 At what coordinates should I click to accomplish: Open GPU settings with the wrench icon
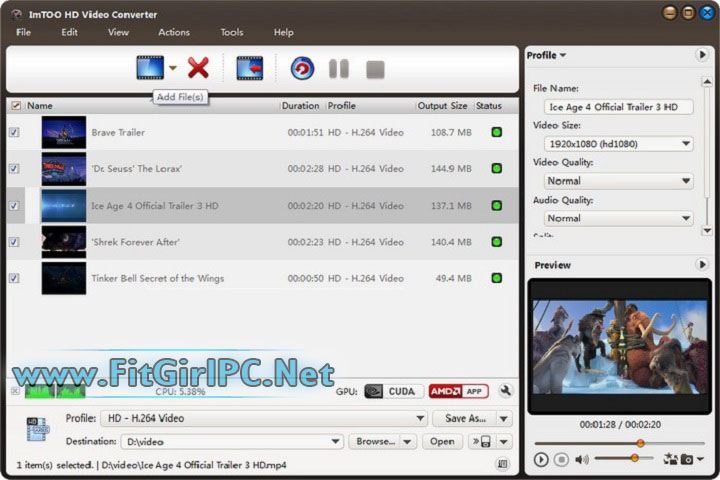point(505,391)
